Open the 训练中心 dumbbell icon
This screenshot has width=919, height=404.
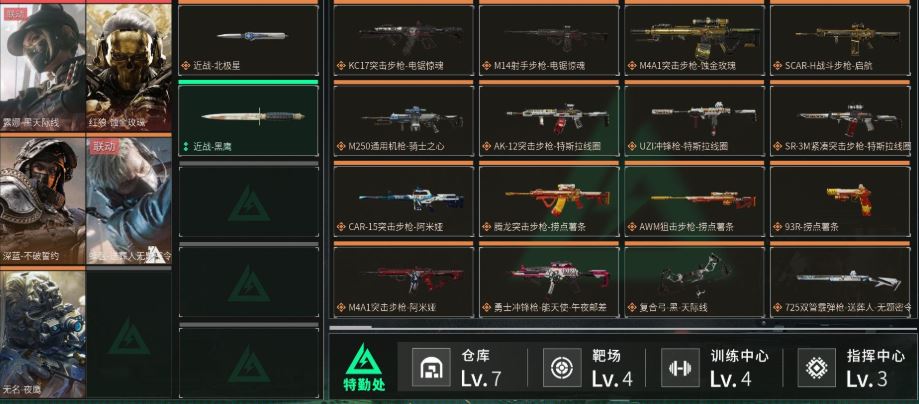(x=680, y=368)
